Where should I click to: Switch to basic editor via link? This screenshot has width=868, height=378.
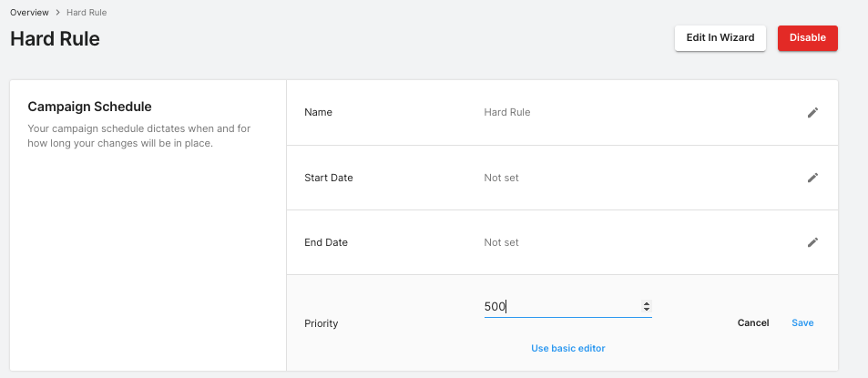(x=567, y=348)
